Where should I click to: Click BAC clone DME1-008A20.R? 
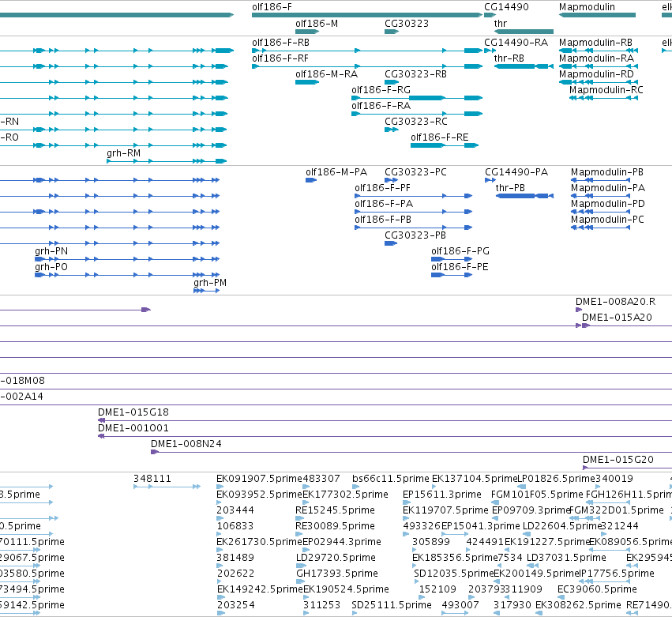pos(579,310)
